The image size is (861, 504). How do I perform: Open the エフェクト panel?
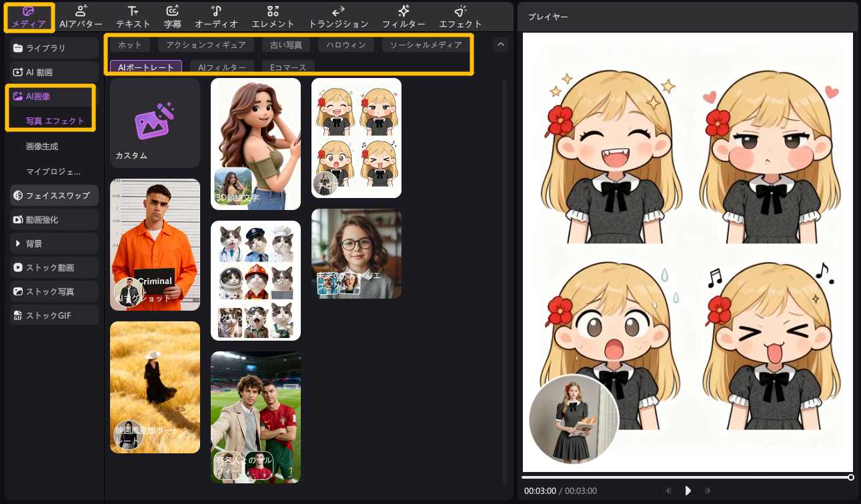tap(460, 17)
